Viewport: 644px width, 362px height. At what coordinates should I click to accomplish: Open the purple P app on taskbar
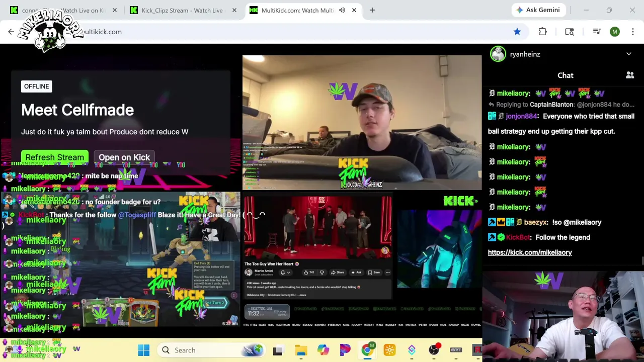[345, 350]
